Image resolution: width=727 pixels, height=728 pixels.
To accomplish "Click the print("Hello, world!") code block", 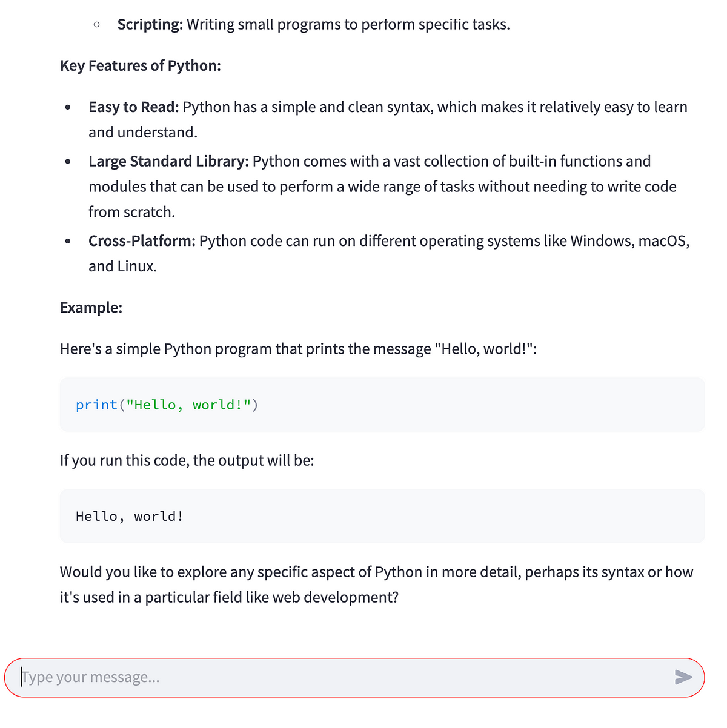I will pyautogui.click(x=382, y=405).
